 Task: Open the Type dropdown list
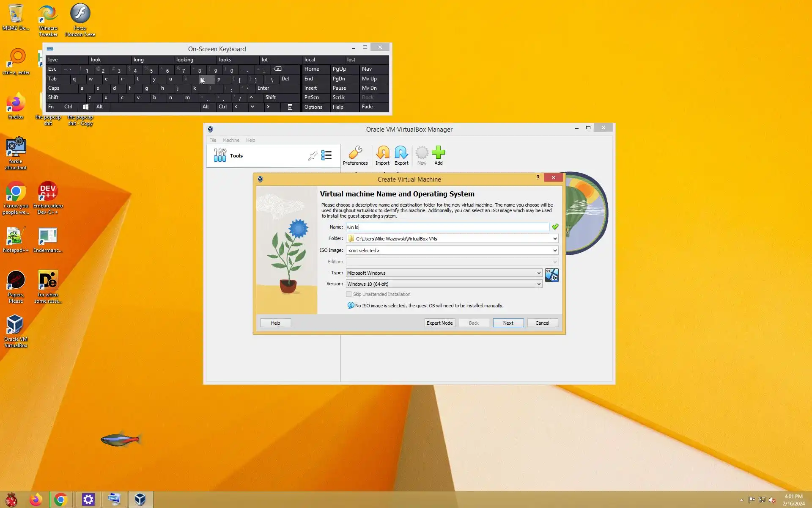(538, 273)
